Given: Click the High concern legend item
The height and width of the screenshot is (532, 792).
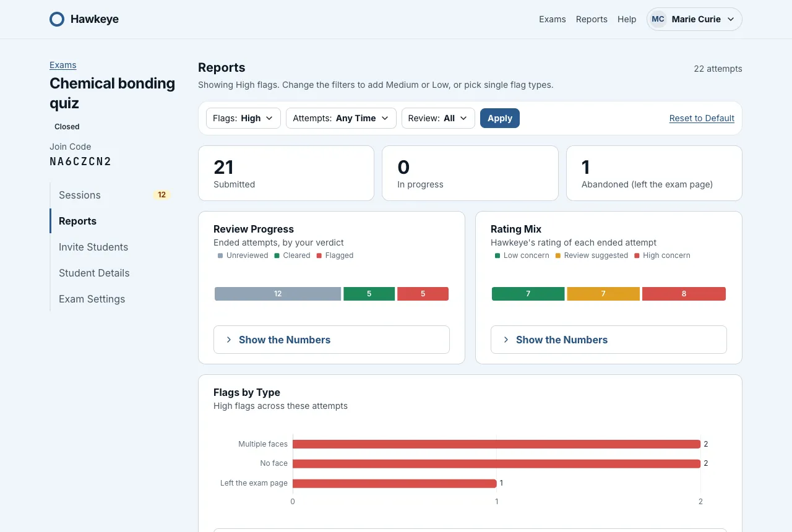Looking at the screenshot, I should point(662,255).
